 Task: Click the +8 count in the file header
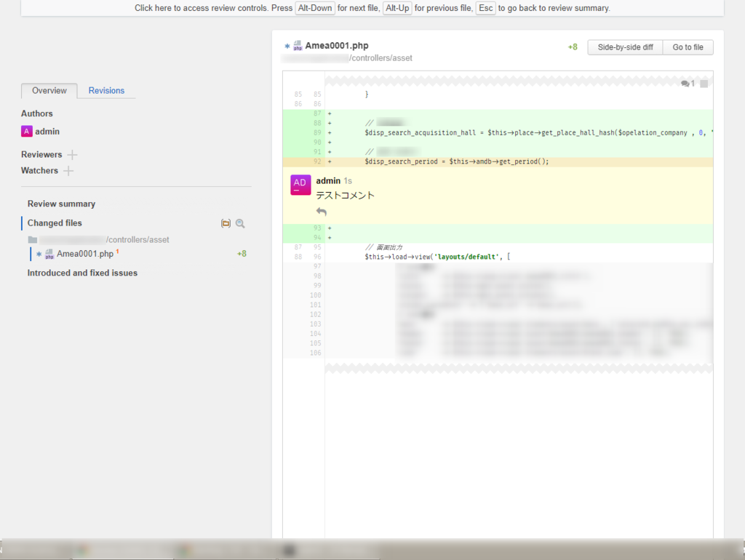pos(573,47)
